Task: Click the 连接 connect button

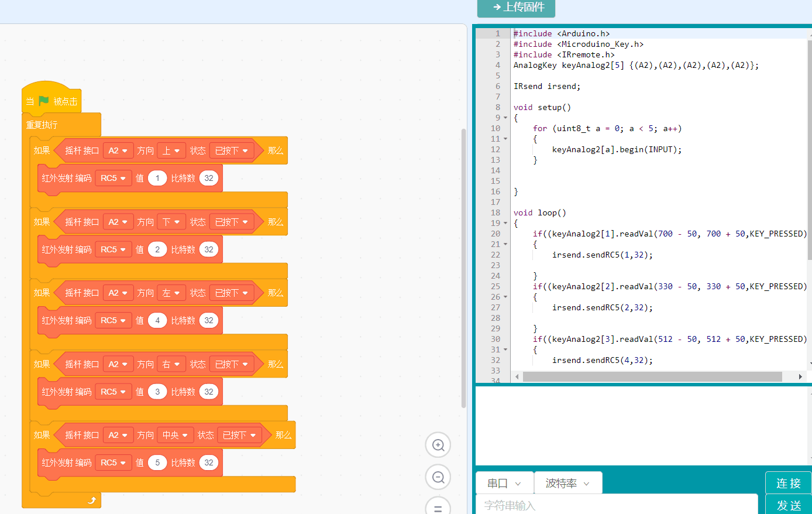Action: 788,483
